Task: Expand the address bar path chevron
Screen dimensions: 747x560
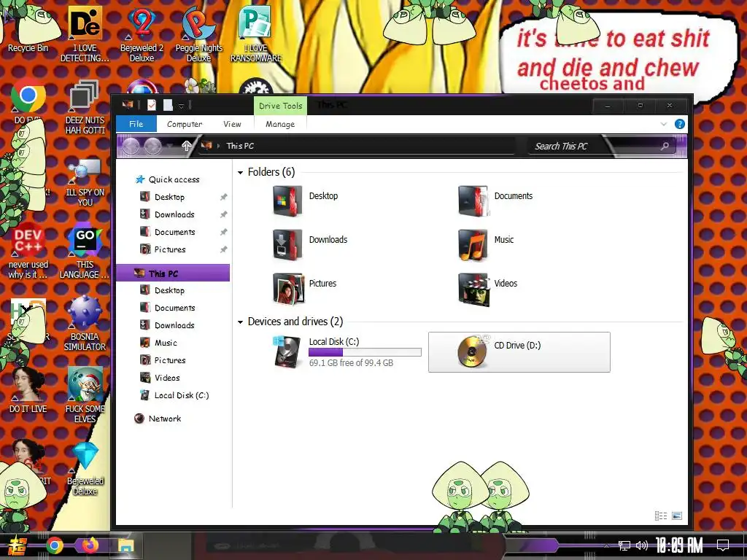Action: coord(219,146)
